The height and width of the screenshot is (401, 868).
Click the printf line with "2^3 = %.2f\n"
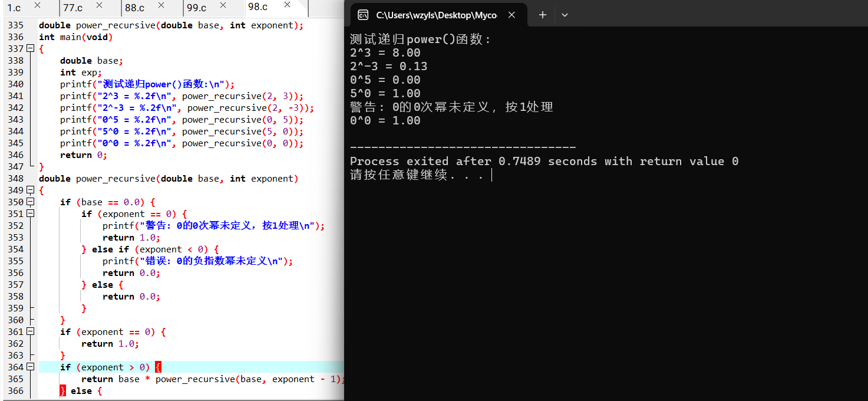(x=181, y=96)
